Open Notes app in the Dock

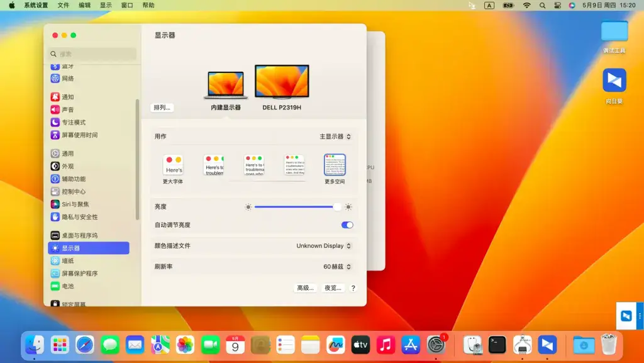[310, 345]
